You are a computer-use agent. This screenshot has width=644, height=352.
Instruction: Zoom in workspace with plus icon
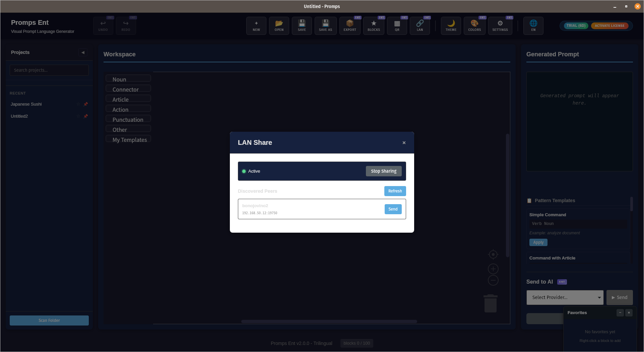pos(493,269)
